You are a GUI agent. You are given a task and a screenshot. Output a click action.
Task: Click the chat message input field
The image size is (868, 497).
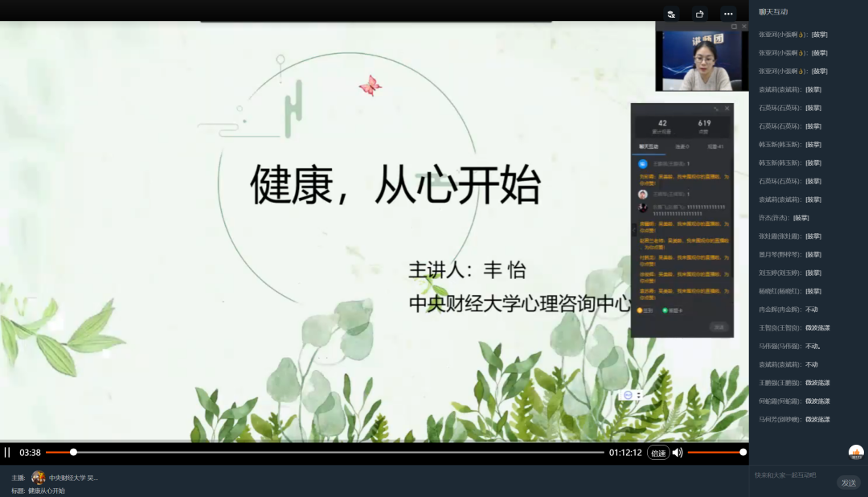792,475
